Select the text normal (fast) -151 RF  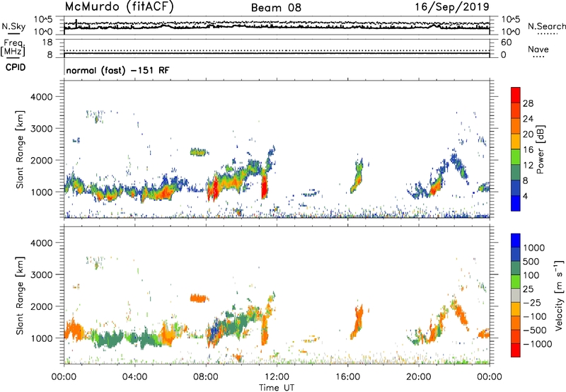click(x=117, y=70)
